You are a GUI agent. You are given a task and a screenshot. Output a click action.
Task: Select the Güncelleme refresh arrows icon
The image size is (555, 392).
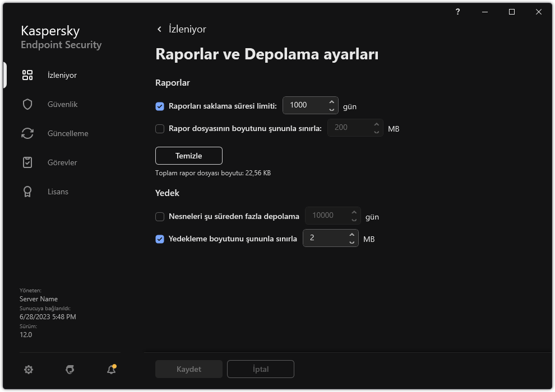[27, 133]
